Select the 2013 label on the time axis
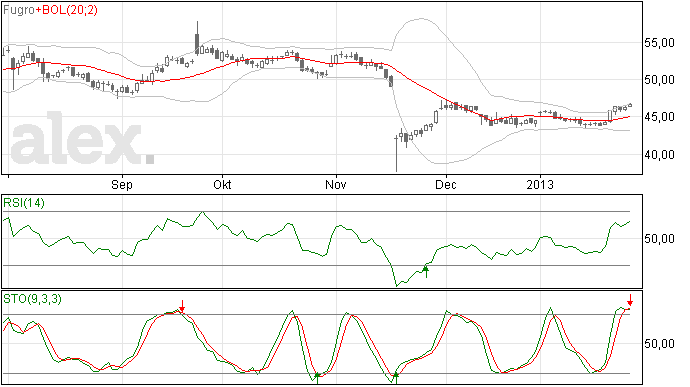This screenshot has height=387, width=690. point(540,184)
